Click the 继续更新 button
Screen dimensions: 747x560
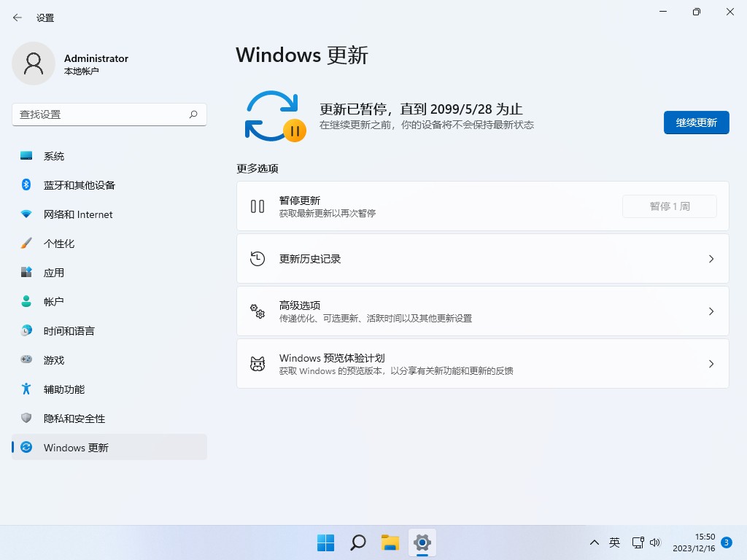(x=696, y=122)
